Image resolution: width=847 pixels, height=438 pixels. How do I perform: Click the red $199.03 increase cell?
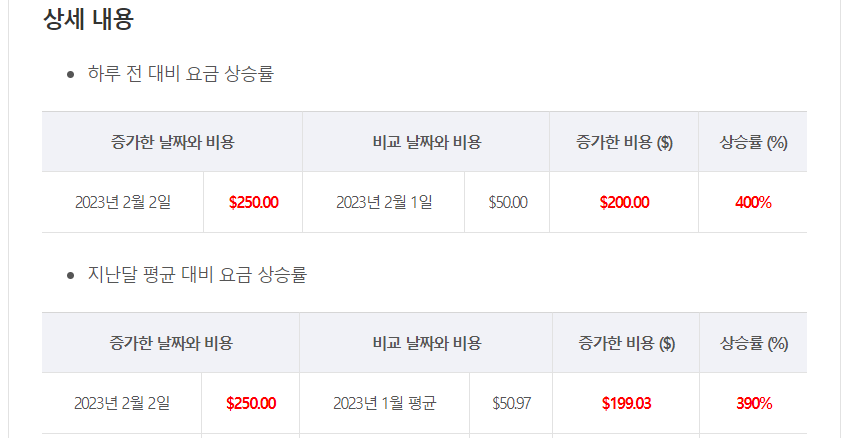626,403
